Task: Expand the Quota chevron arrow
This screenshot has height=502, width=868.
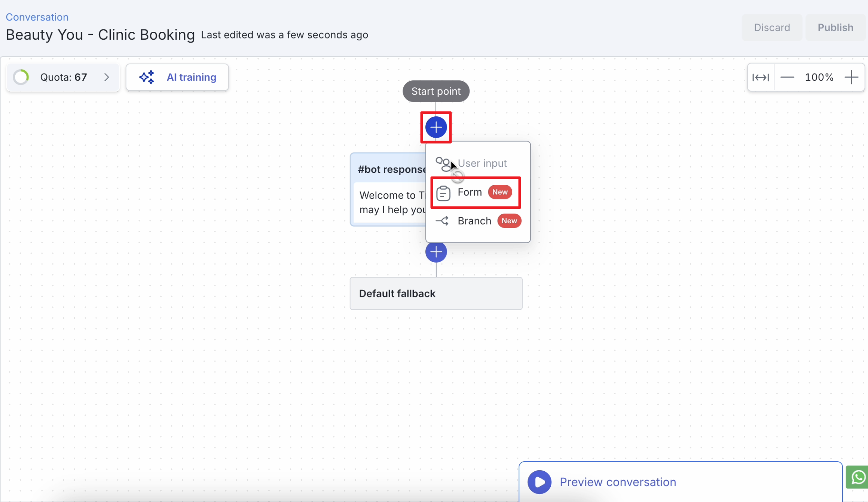Action: (x=107, y=77)
